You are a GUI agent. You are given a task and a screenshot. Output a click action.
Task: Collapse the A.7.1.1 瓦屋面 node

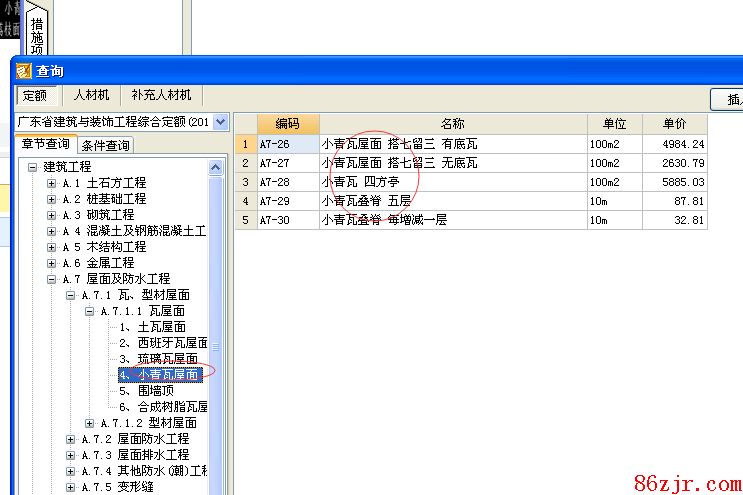pyautogui.click(x=90, y=311)
